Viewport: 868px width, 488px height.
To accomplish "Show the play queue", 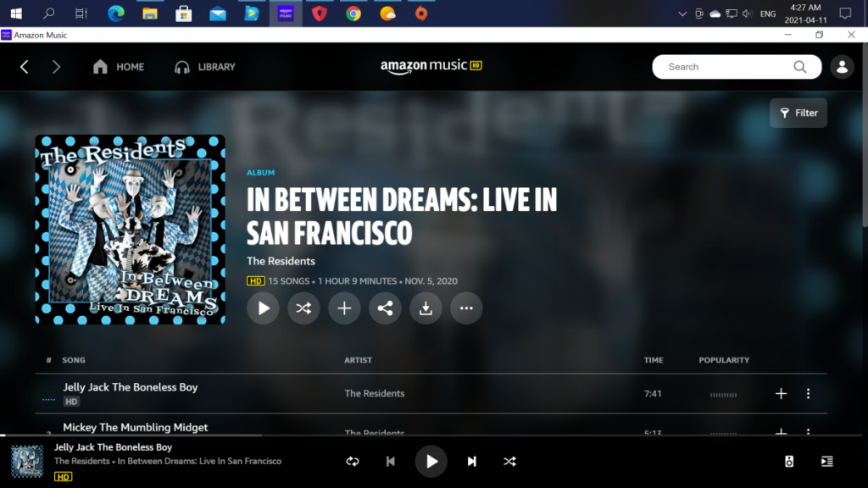I will pyautogui.click(x=827, y=462).
